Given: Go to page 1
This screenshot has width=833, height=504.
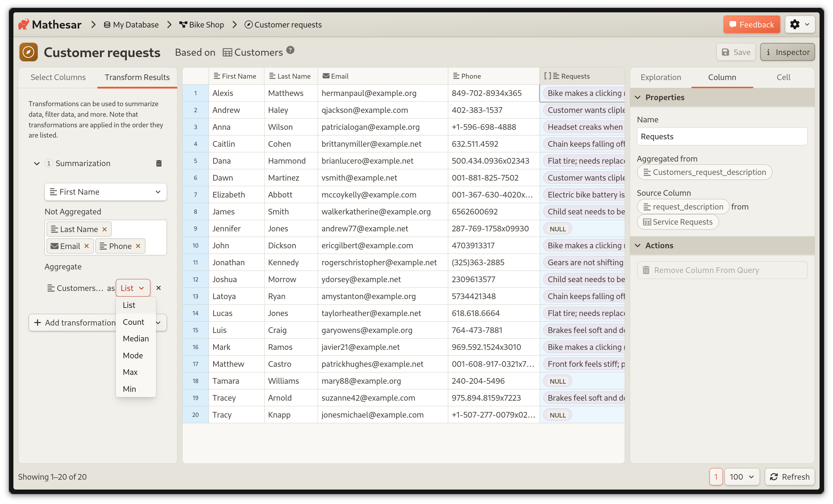Looking at the screenshot, I should click(716, 477).
